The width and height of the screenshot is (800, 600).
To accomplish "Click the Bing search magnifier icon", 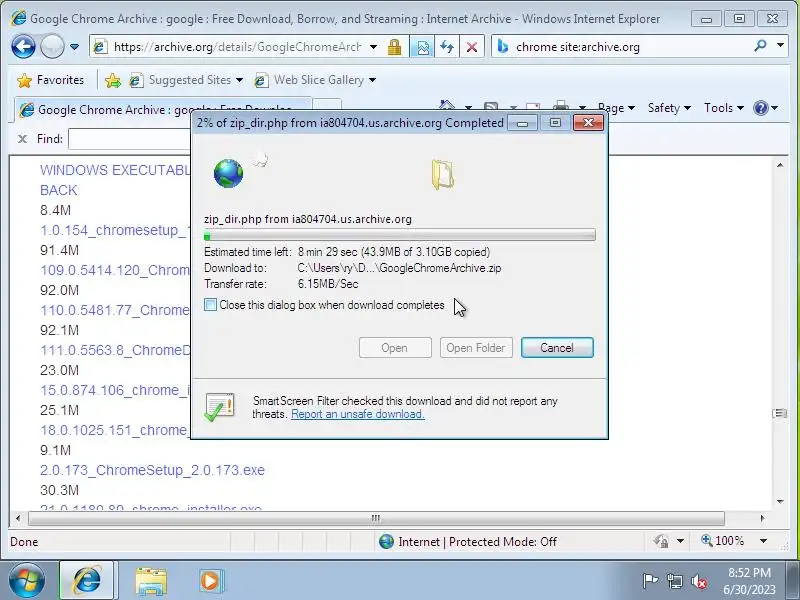I will (x=760, y=46).
